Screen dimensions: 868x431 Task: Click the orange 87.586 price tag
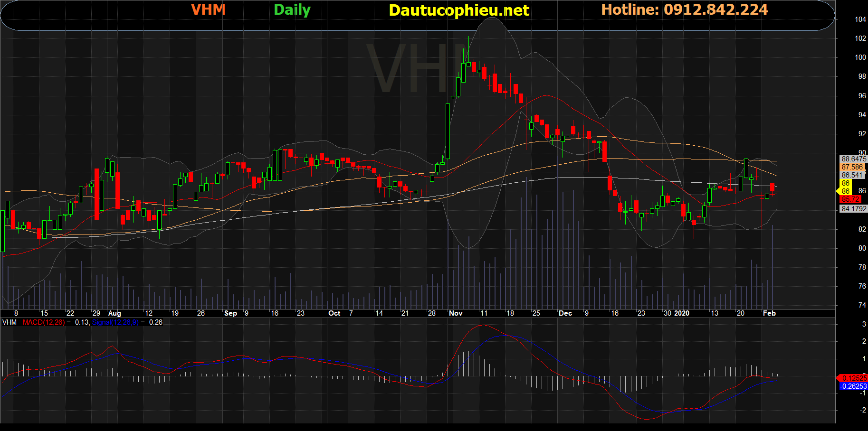coord(852,167)
